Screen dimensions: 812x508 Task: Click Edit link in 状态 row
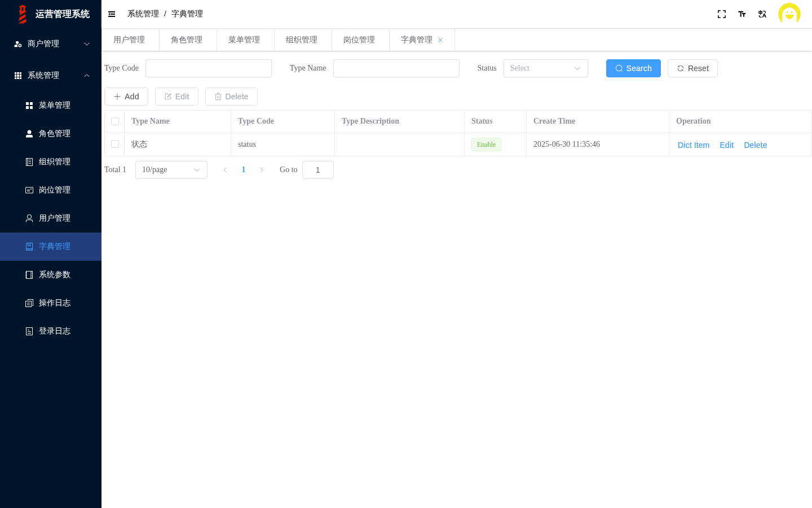coord(726,145)
